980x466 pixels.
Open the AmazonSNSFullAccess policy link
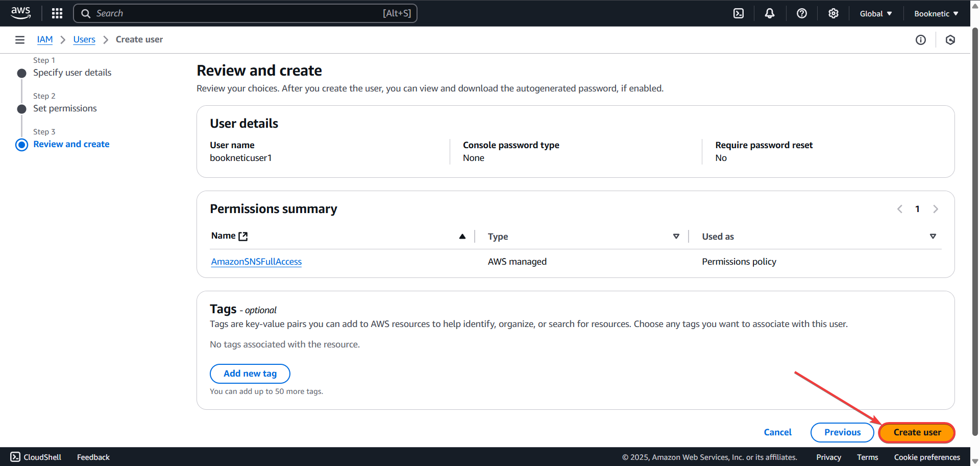[256, 262]
